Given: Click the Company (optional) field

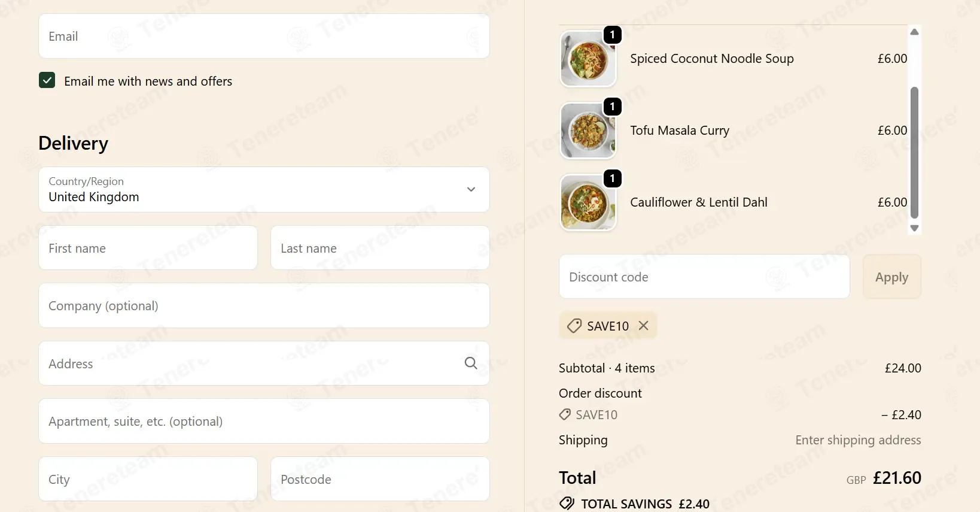Looking at the screenshot, I should pos(264,305).
